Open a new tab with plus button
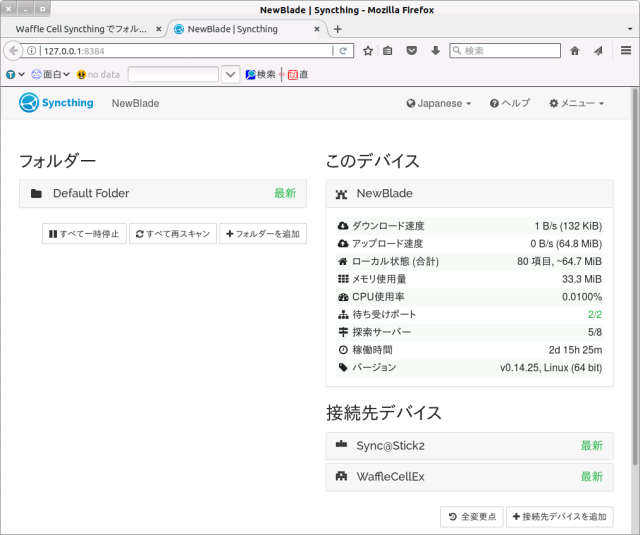Screen dimensions: 640x535 [x=338, y=29]
